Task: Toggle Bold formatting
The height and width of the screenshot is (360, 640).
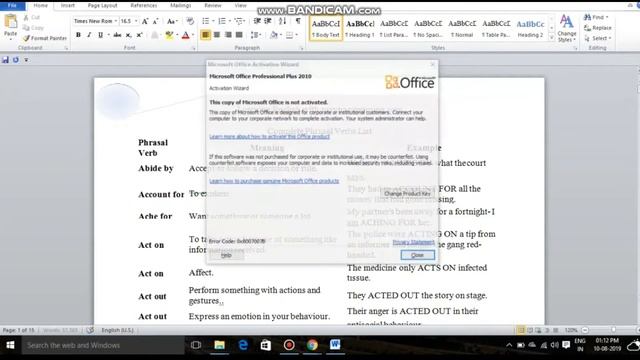Action: [x=78, y=35]
